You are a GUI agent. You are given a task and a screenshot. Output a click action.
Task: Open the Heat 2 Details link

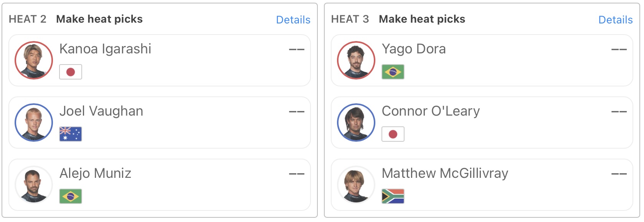pyautogui.click(x=293, y=20)
